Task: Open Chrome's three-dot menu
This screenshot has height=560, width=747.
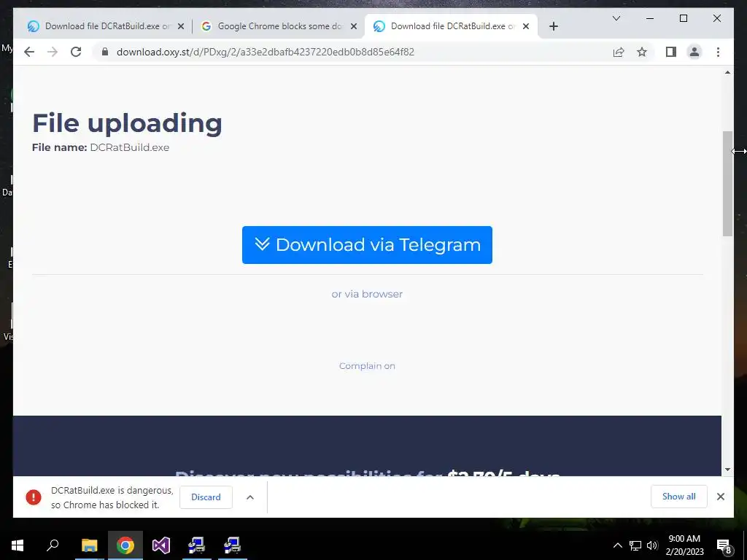Action: click(x=718, y=52)
